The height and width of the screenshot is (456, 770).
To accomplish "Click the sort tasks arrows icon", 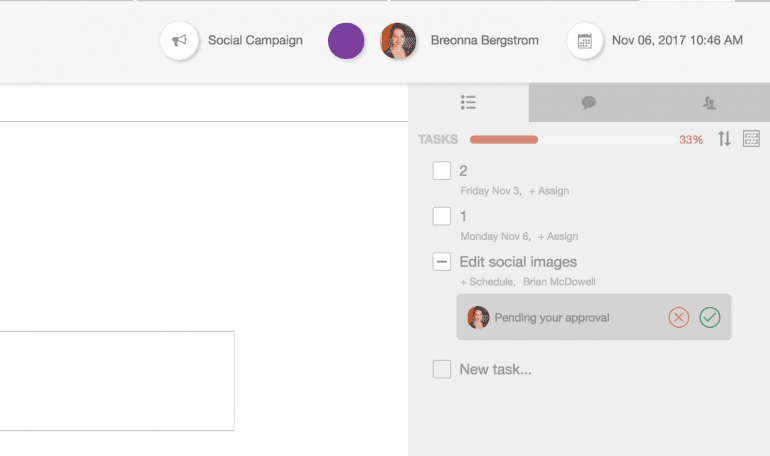I will point(724,139).
